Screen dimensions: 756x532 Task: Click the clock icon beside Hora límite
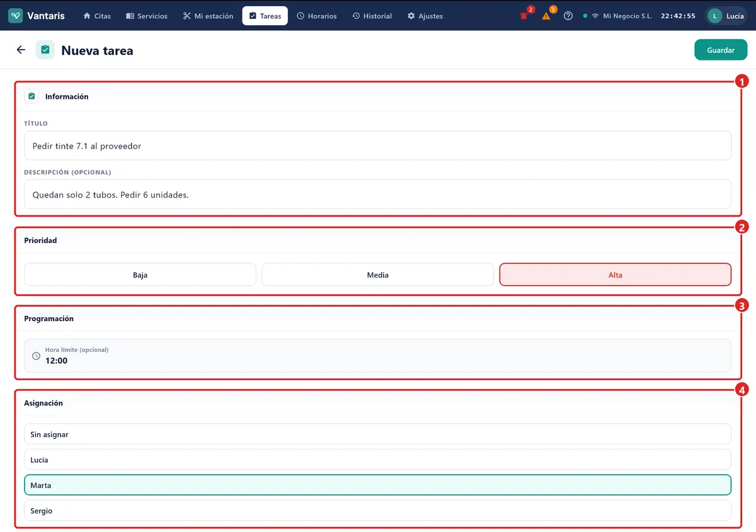(36, 356)
